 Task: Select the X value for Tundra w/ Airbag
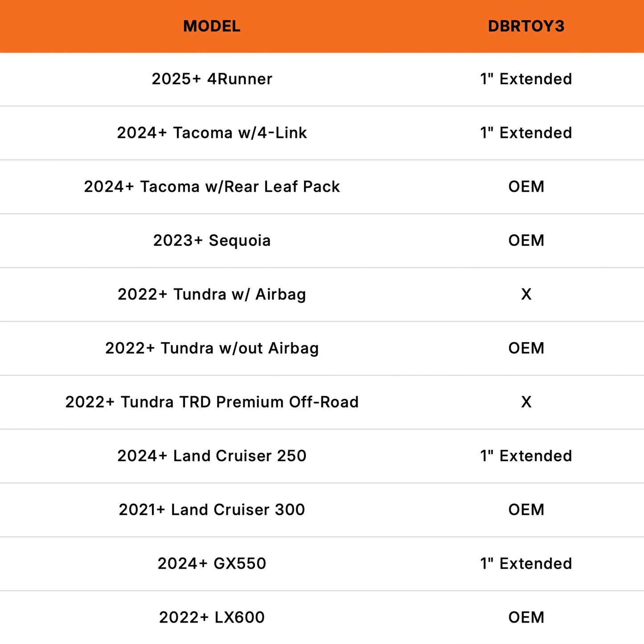pyautogui.click(x=526, y=295)
